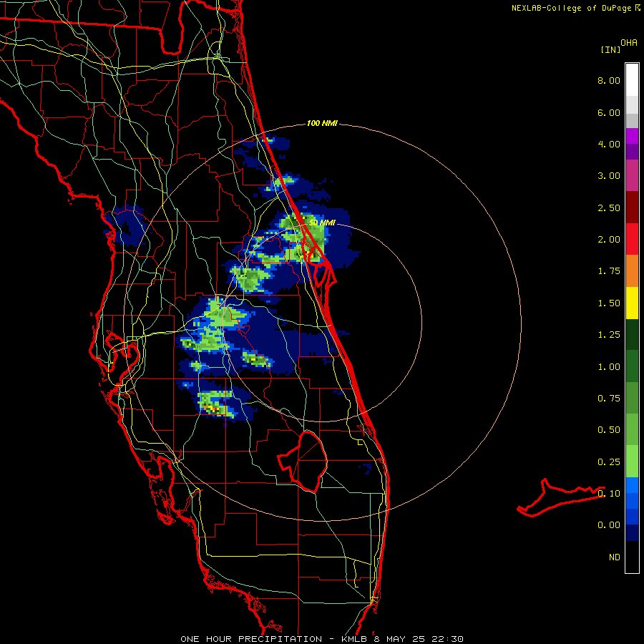Image resolution: width=644 pixels, height=644 pixels.
Task: Pick the light green swatch near 0.25
Action: point(632,462)
